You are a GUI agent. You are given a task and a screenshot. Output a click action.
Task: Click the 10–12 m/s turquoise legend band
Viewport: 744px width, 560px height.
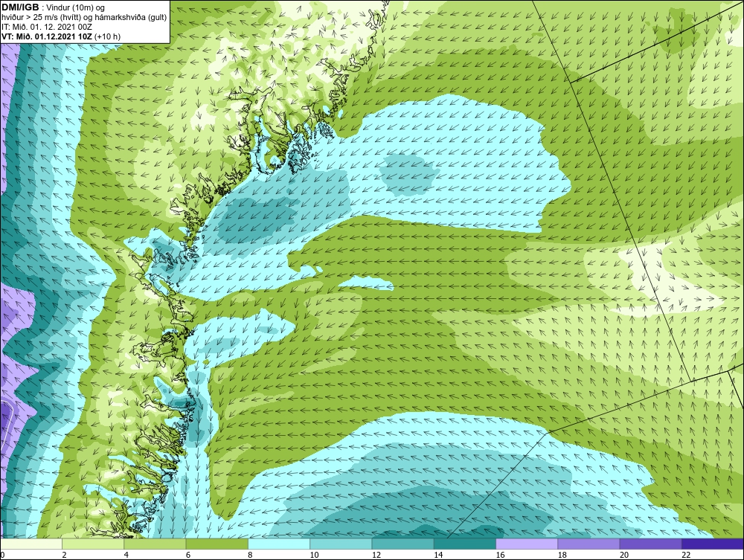(x=341, y=544)
